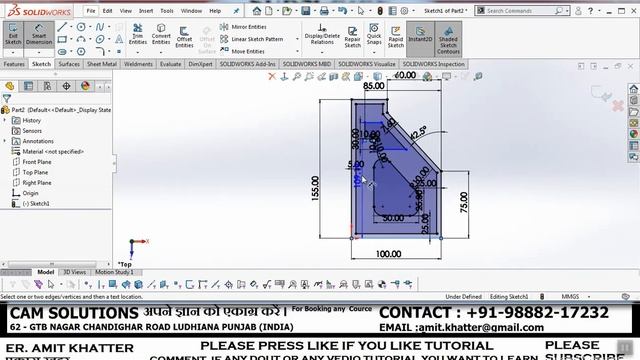Open the Edit menu
The image size is (640, 360).
(107, 11)
